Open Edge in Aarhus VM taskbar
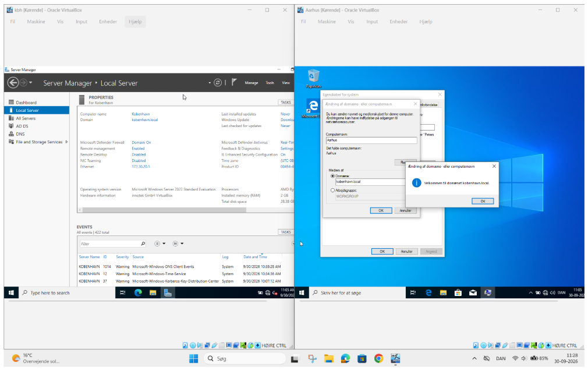Image resolution: width=588 pixels, height=370 pixels. 428,293
